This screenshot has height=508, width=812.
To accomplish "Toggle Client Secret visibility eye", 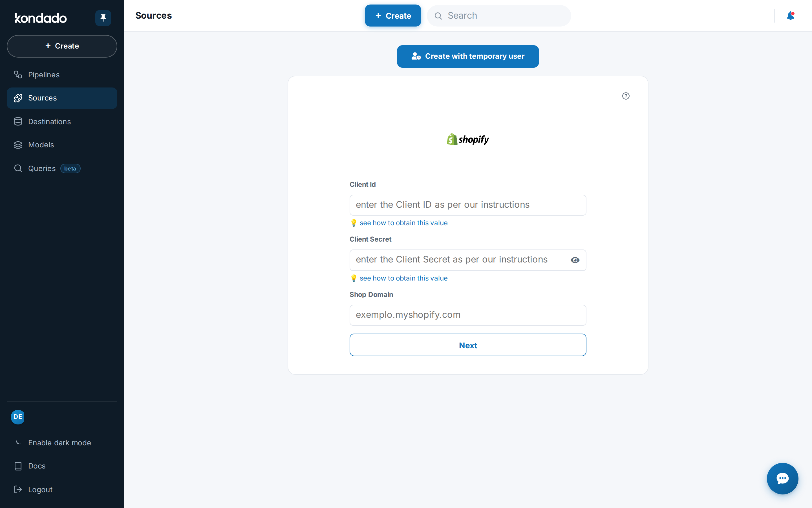I will [x=575, y=260].
